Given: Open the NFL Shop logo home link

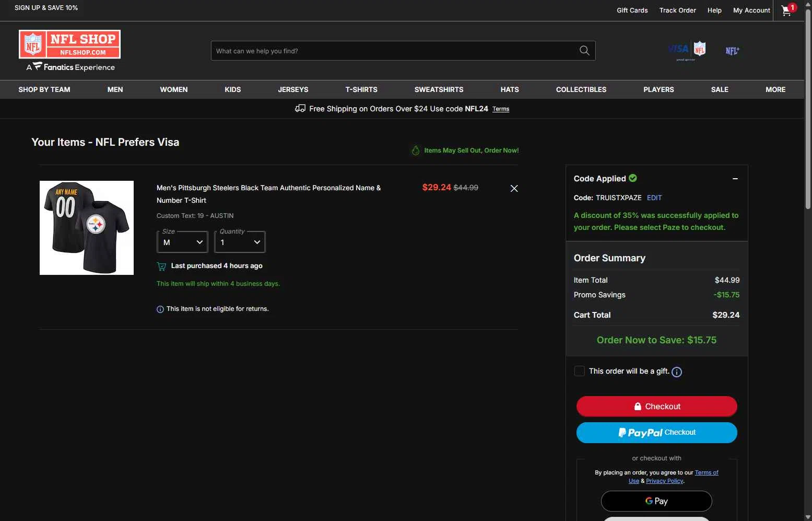Looking at the screenshot, I should [x=70, y=44].
